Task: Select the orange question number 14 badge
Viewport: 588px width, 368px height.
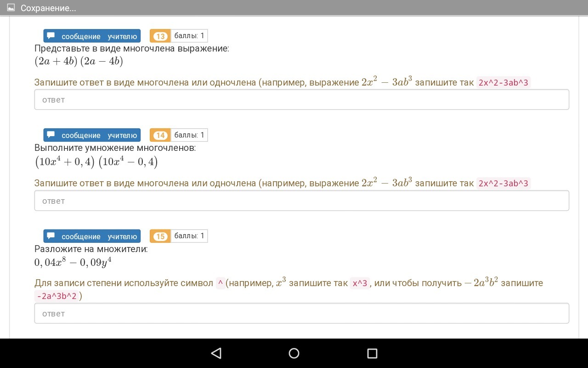Action: tap(160, 135)
